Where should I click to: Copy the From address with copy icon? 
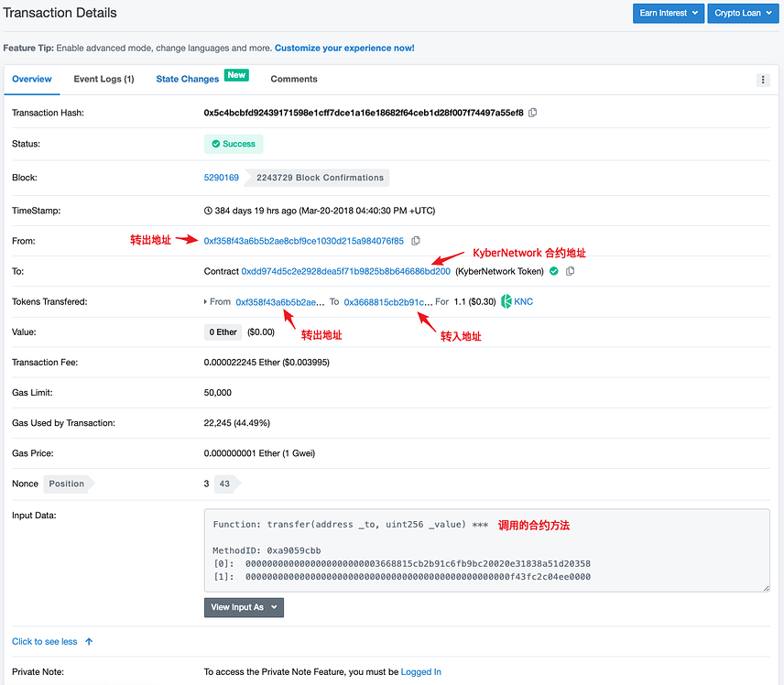(x=415, y=240)
